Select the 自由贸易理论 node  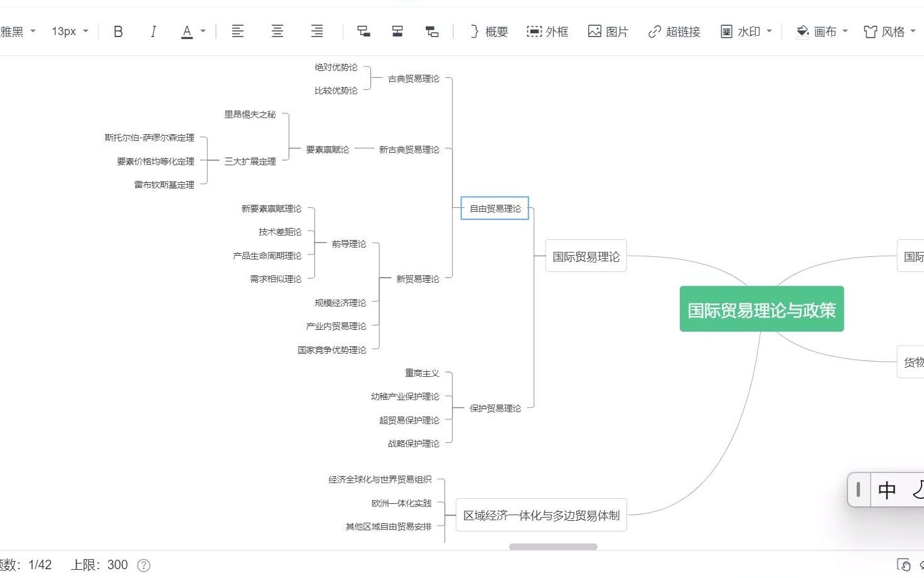[495, 208]
